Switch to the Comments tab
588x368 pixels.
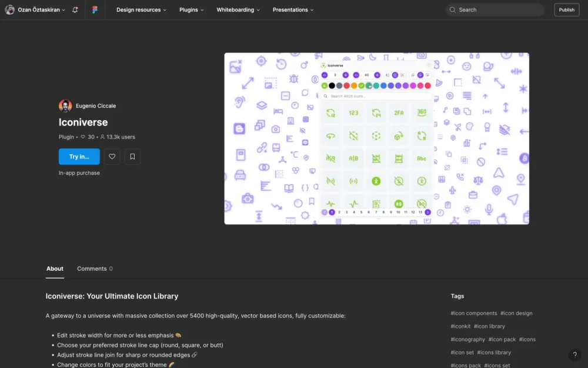click(x=95, y=268)
